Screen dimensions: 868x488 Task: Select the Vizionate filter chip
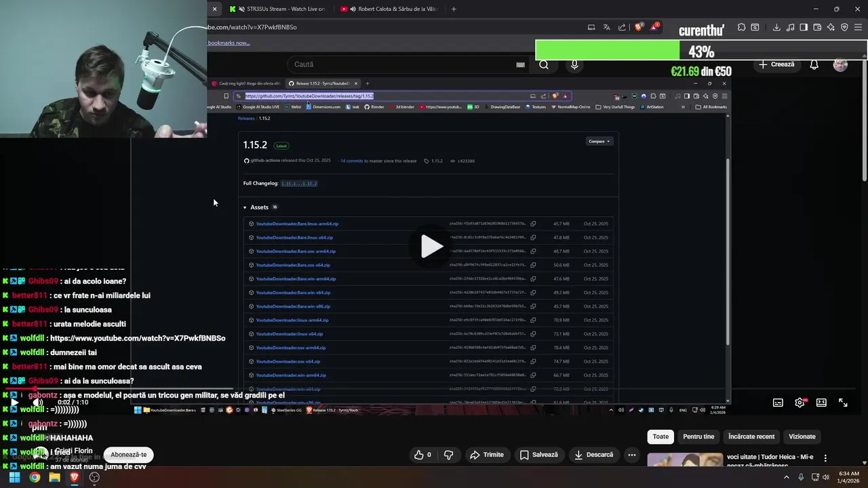[802, 436]
